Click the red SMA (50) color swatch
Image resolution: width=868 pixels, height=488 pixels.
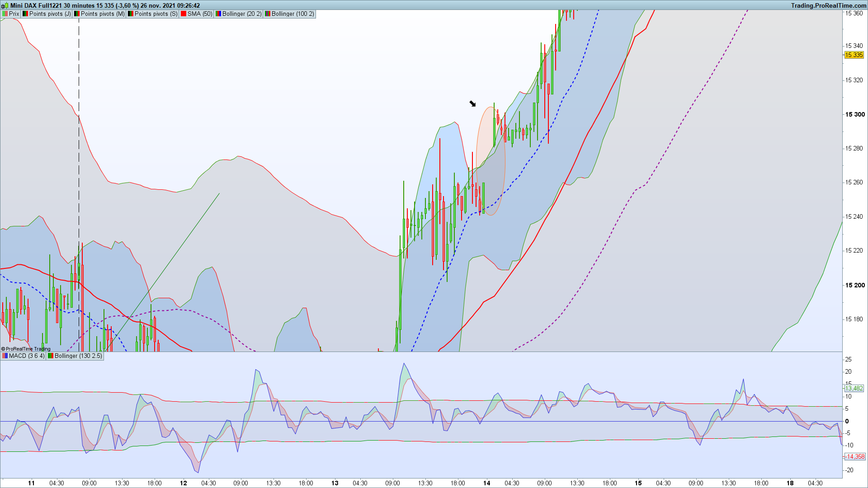tap(184, 14)
